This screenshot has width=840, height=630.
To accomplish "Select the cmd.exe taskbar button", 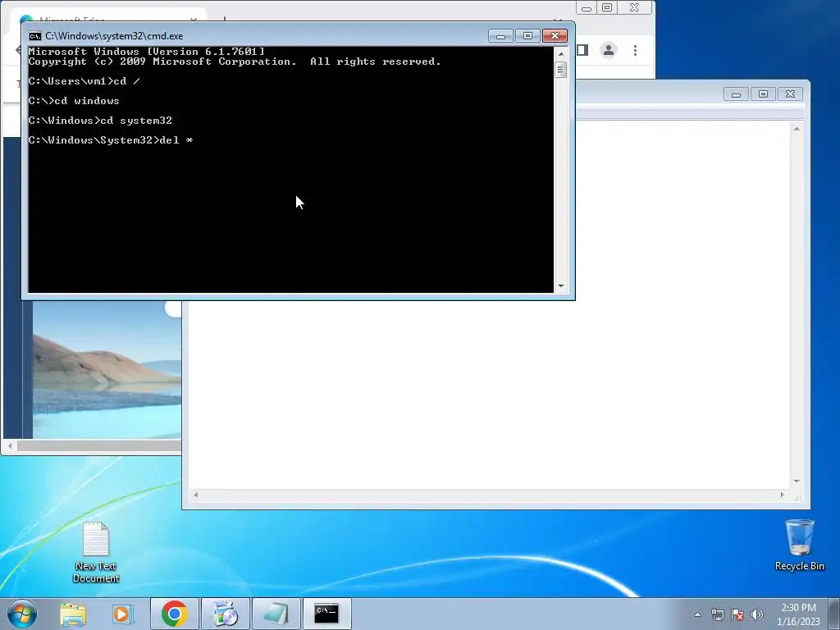I will pos(326,614).
